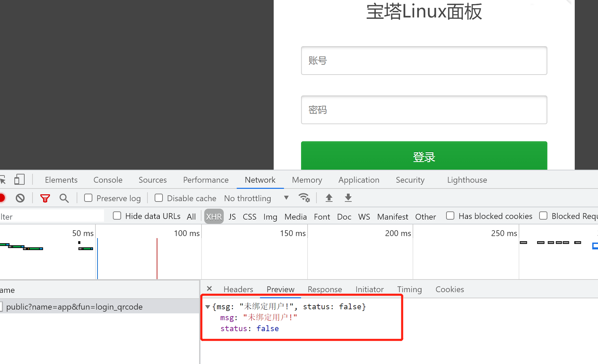Open the Memory tab
This screenshot has width=598, height=364.
click(x=307, y=180)
